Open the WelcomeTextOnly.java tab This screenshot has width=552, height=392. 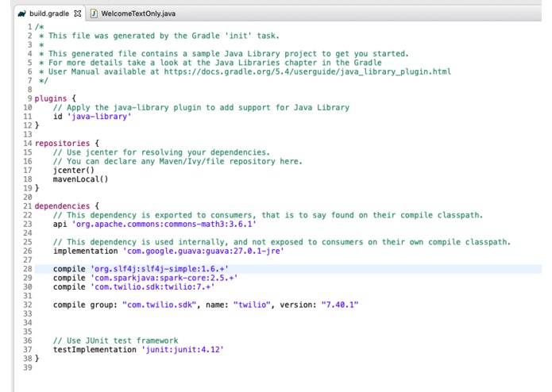(x=138, y=13)
